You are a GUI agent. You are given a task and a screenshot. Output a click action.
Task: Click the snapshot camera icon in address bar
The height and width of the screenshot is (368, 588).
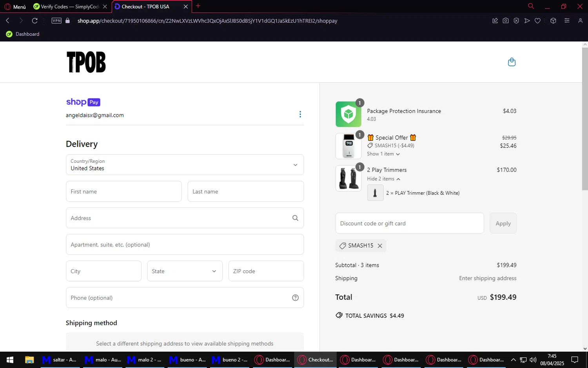(x=506, y=21)
